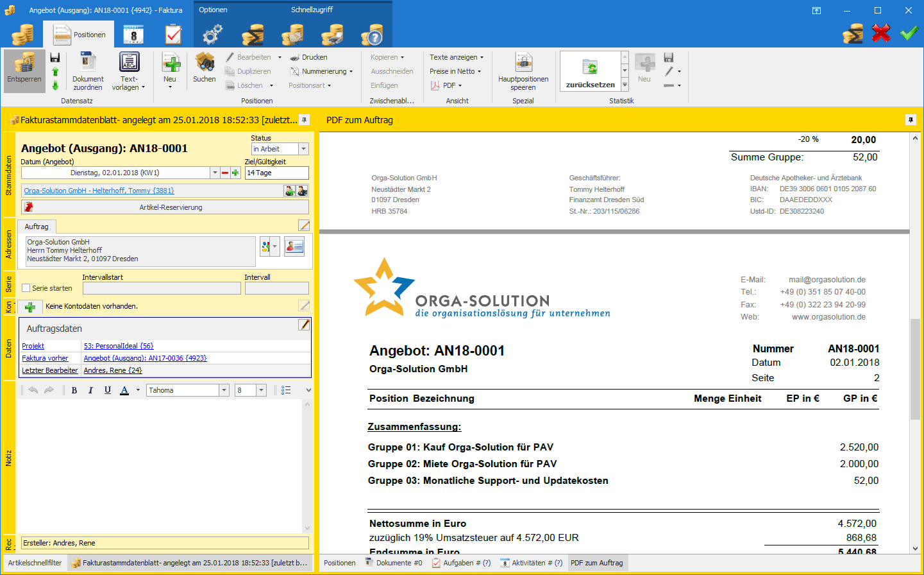Click coins with map icon in Schnellzugriff
The width and height of the screenshot is (924, 575).
(292, 35)
